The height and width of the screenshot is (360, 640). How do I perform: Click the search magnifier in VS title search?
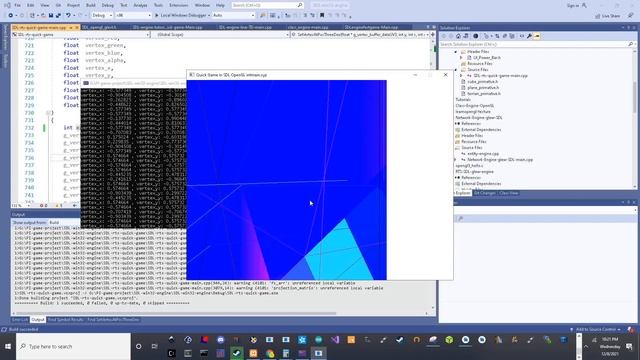[x=300, y=5]
